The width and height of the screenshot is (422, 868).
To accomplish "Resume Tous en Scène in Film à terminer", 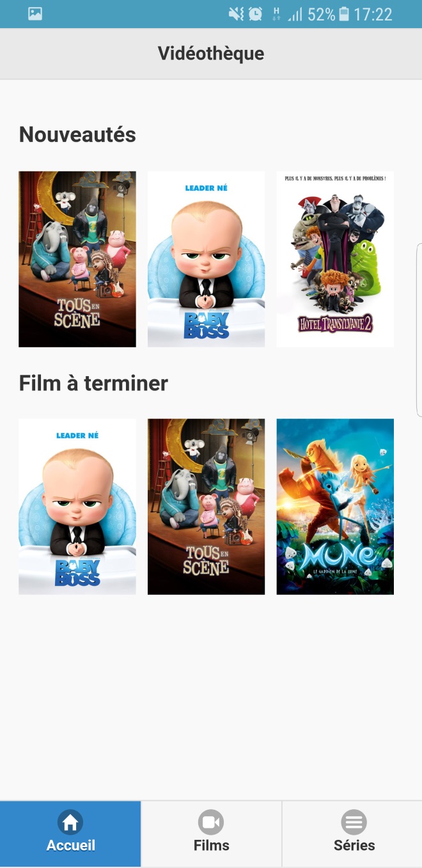I will (x=206, y=507).
